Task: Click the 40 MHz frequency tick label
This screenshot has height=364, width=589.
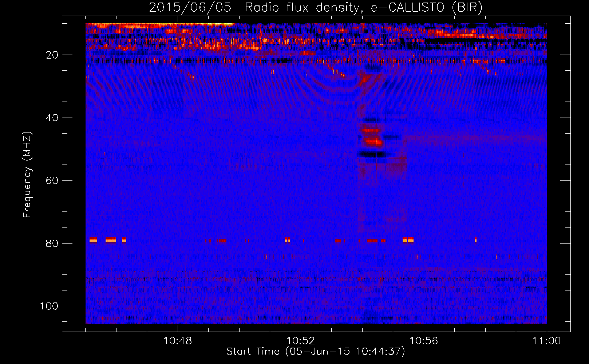Action: tap(52, 118)
